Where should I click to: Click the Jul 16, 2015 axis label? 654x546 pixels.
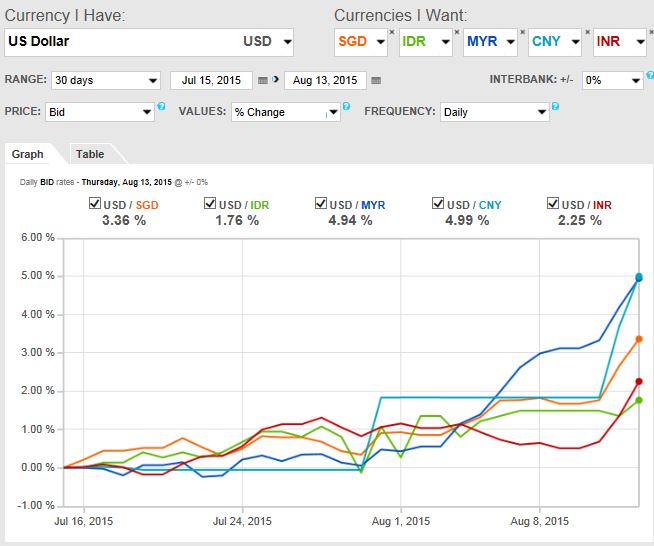point(84,521)
